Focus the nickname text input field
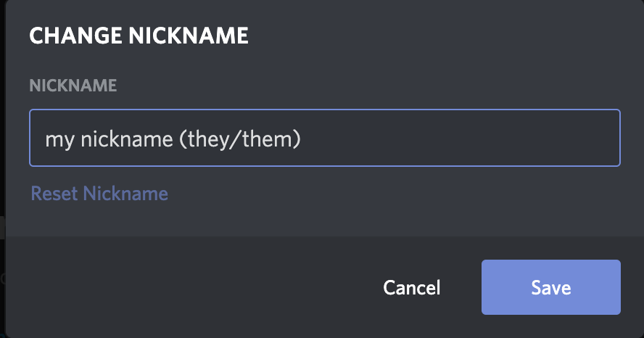644x338 pixels. [324, 138]
